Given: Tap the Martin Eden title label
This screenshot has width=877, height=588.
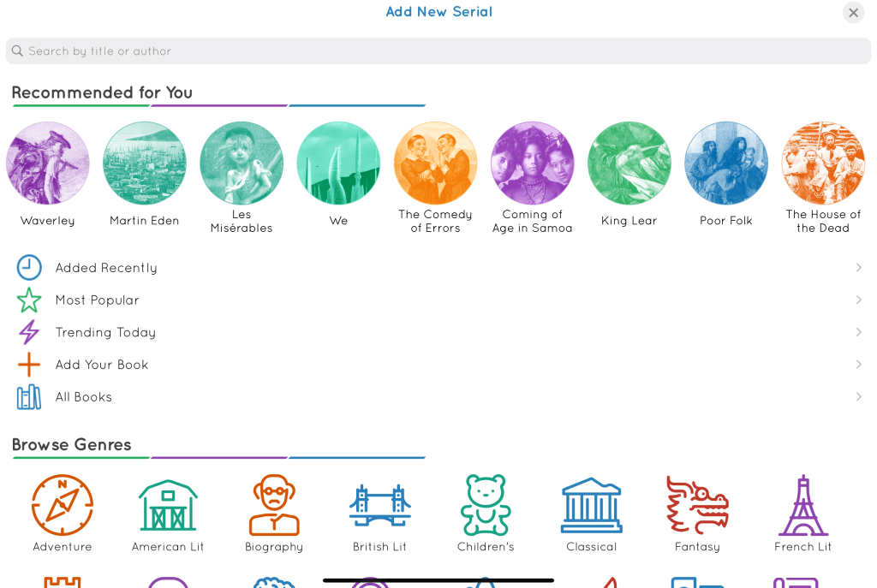Looking at the screenshot, I should click(145, 221).
